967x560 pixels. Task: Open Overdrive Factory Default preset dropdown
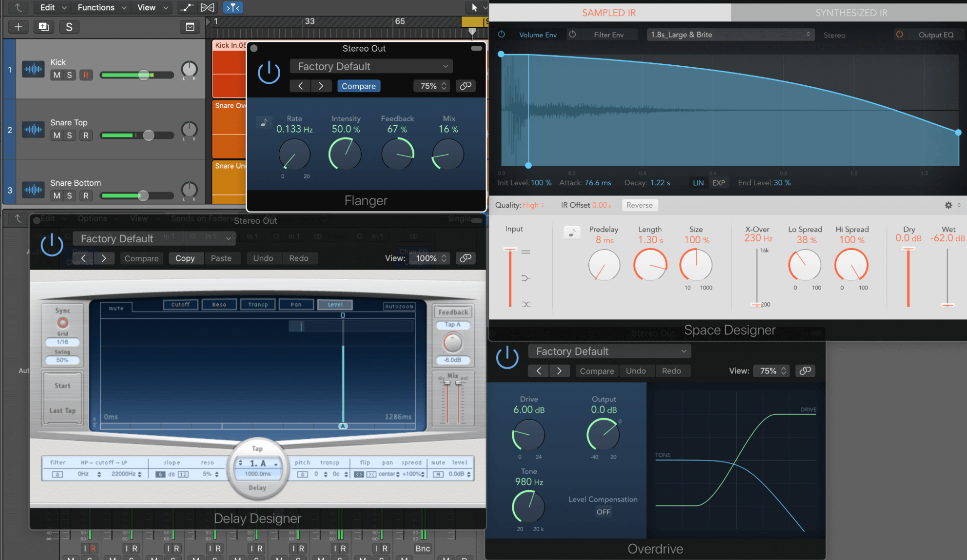609,351
